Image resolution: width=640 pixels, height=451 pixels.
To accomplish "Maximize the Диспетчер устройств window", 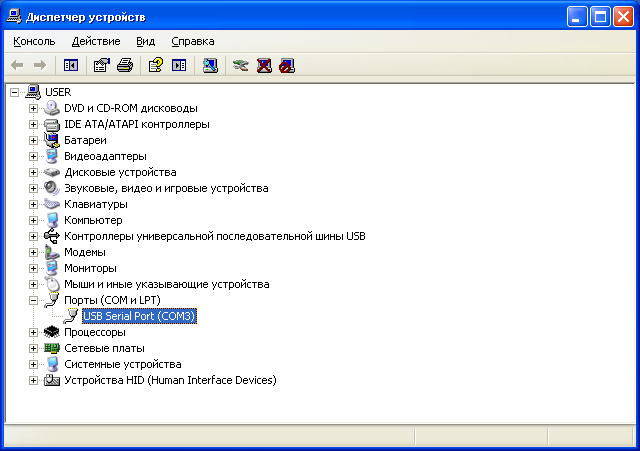I will pyautogui.click(x=600, y=17).
